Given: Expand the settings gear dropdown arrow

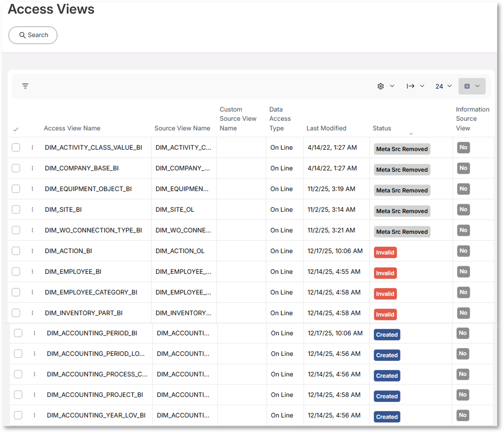Looking at the screenshot, I should [x=392, y=86].
